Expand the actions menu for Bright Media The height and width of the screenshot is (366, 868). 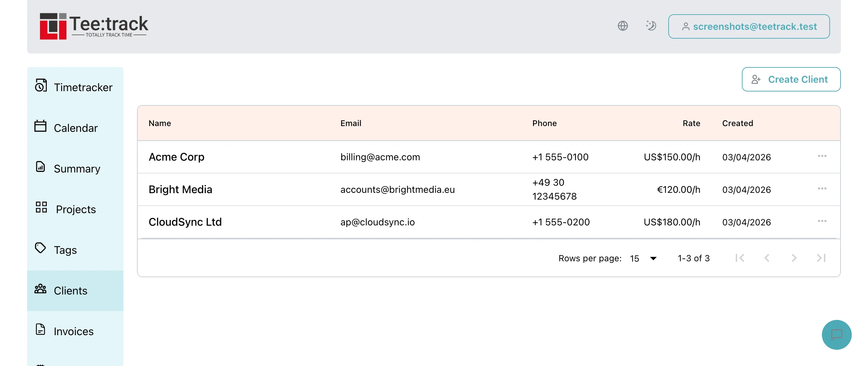tap(823, 189)
